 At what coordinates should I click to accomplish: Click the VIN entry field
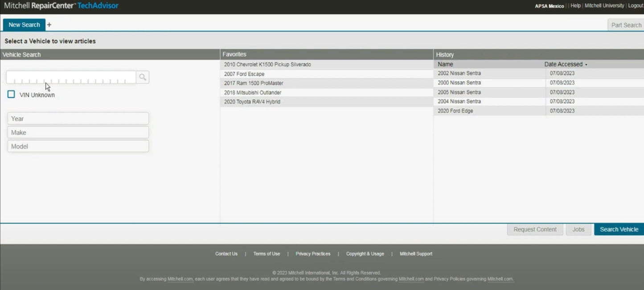[71, 77]
